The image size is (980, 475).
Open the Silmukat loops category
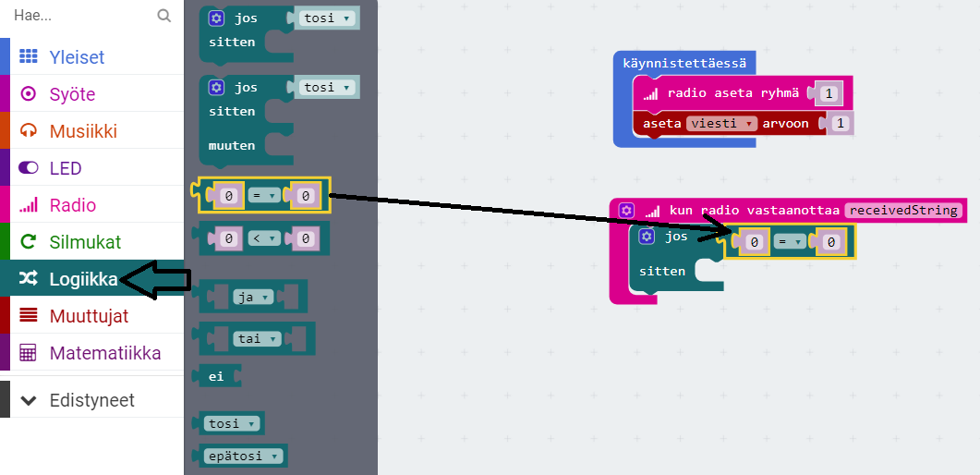click(x=84, y=242)
